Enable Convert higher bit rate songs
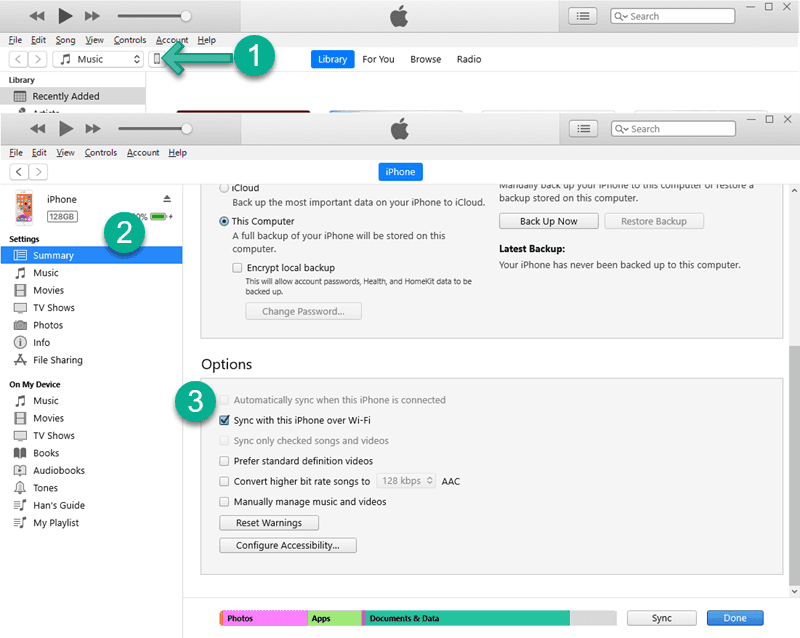 point(224,481)
